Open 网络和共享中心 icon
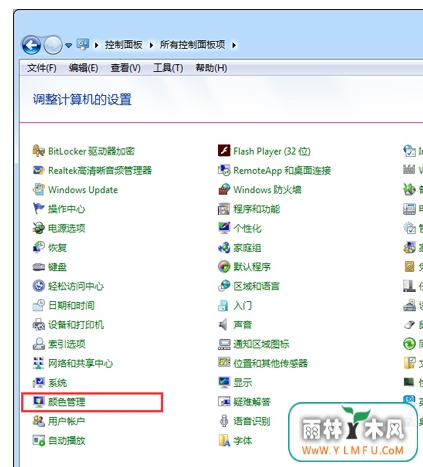423x467 pixels. [x=39, y=363]
